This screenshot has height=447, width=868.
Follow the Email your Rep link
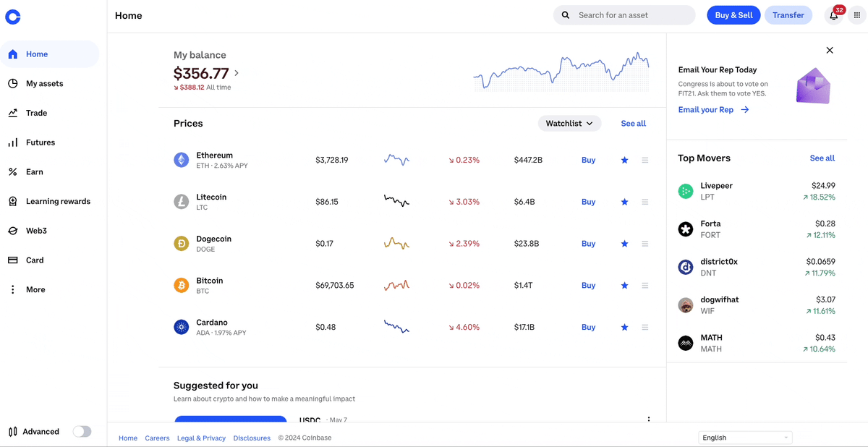pyautogui.click(x=713, y=110)
